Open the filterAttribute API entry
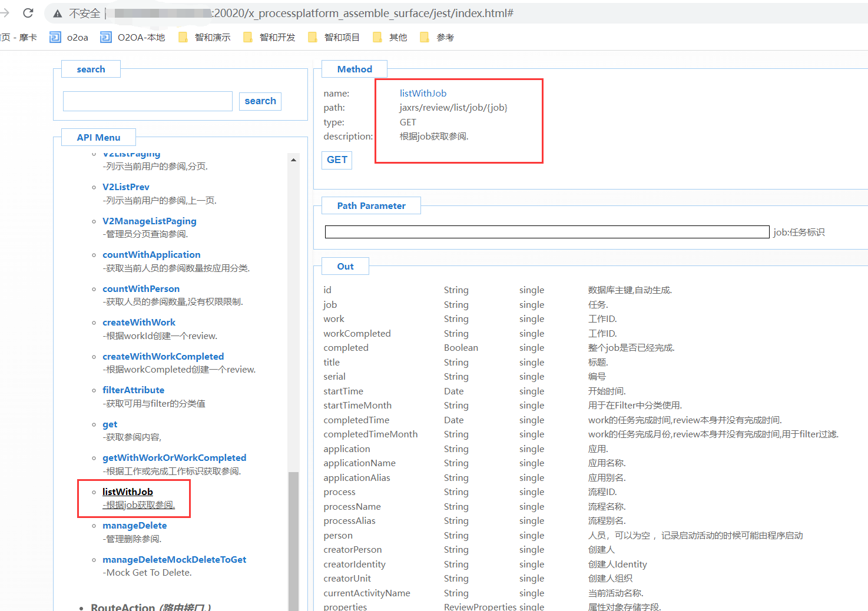Viewport: 868px width, 611px height. click(133, 390)
